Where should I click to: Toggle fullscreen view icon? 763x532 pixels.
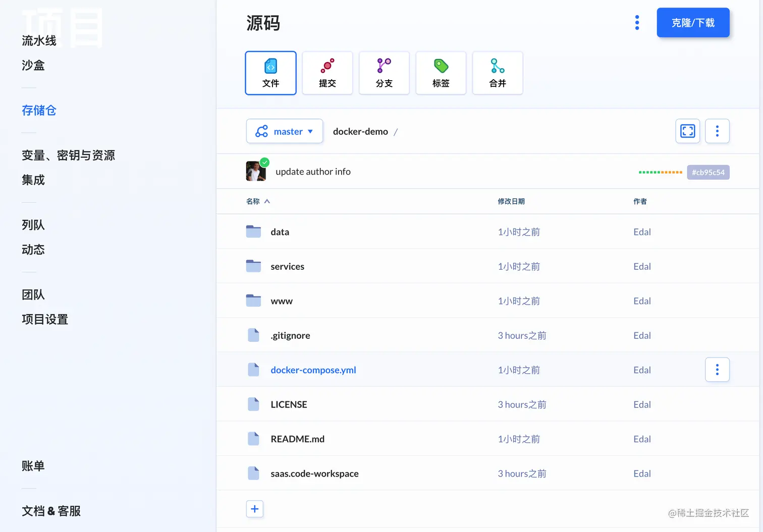point(687,131)
